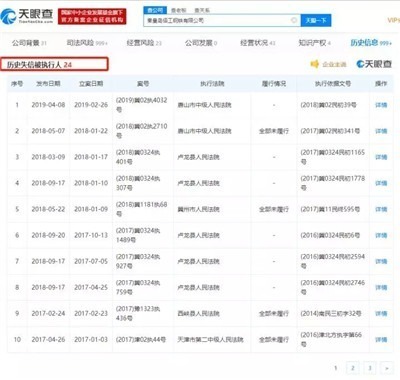Click publish date 2018-05-22
The width and height of the screenshot is (400, 380).
point(48,209)
